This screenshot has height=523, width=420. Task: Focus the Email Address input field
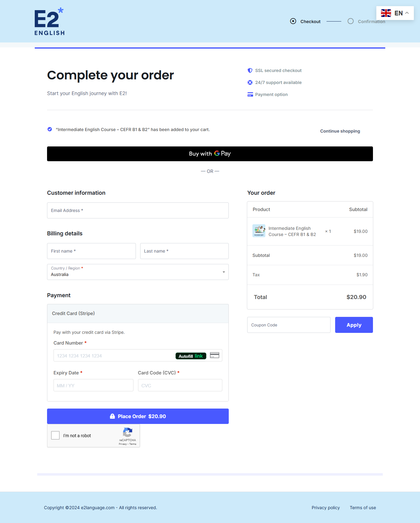(x=138, y=210)
